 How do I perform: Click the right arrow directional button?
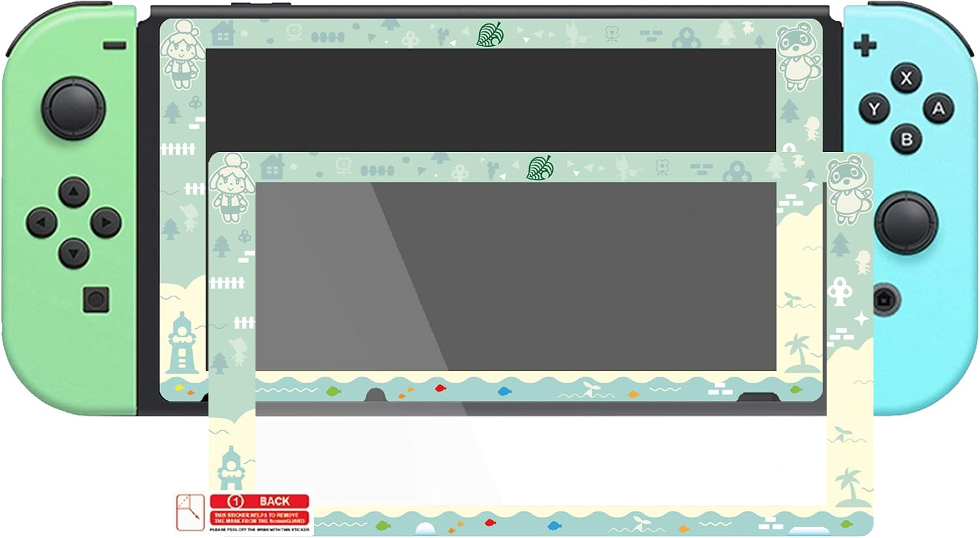tap(105, 223)
